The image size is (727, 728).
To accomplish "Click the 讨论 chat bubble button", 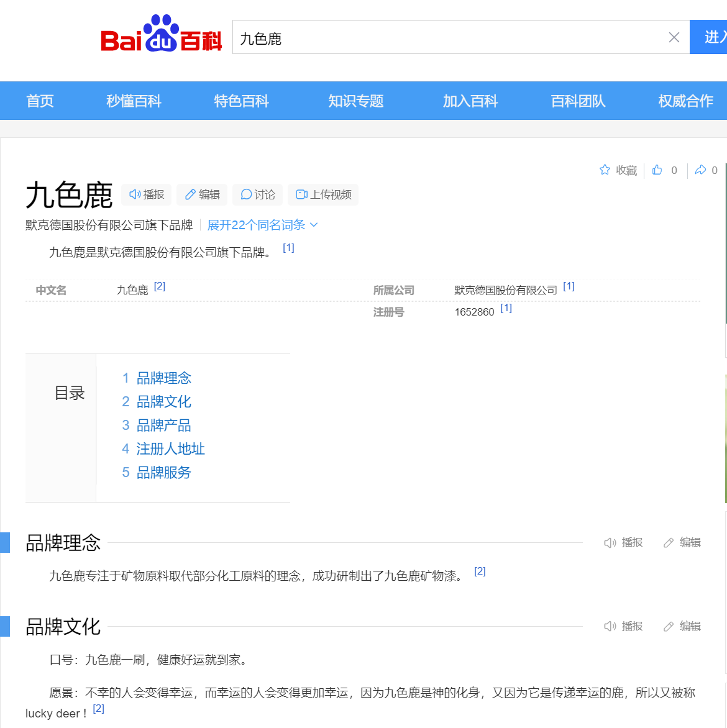I will pos(258,194).
